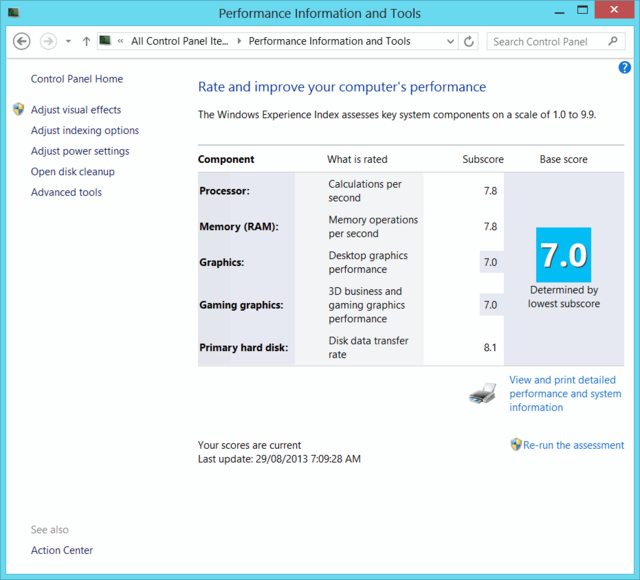
Task: Click the Last update timestamp text
Action: [279, 459]
